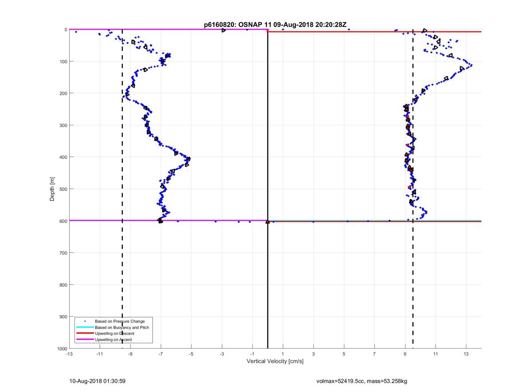Click legend entry 'Upwelling on Descent'
This screenshot has height=392, width=532.
click(x=114, y=334)
